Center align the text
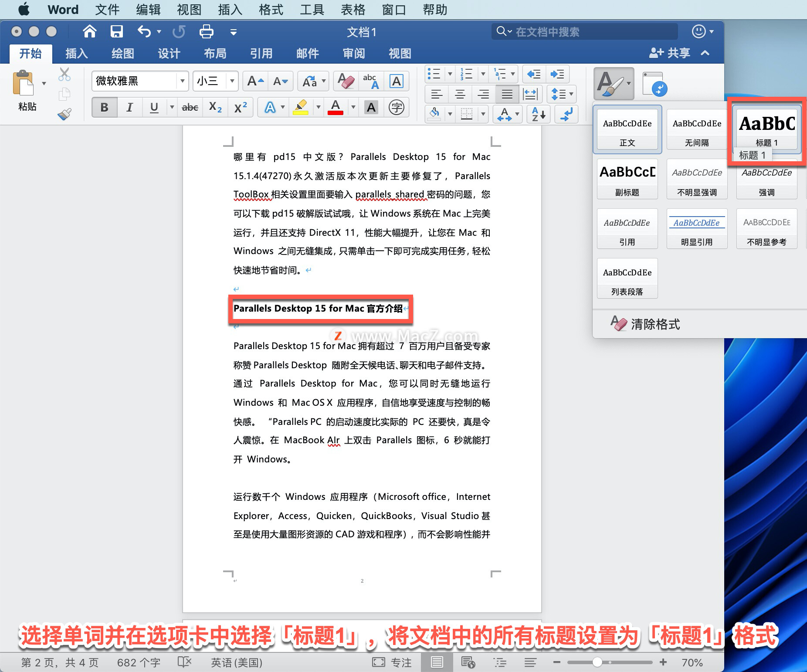Viewport: 807px width, 672px height. point(460,94)
